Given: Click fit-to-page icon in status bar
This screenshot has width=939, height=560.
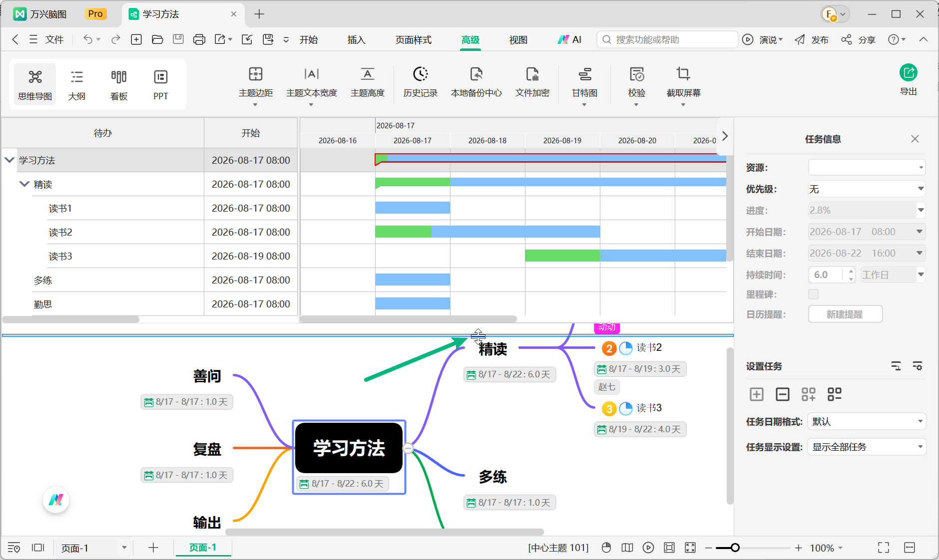Looking at the screenshot, I should click(669, 548).
